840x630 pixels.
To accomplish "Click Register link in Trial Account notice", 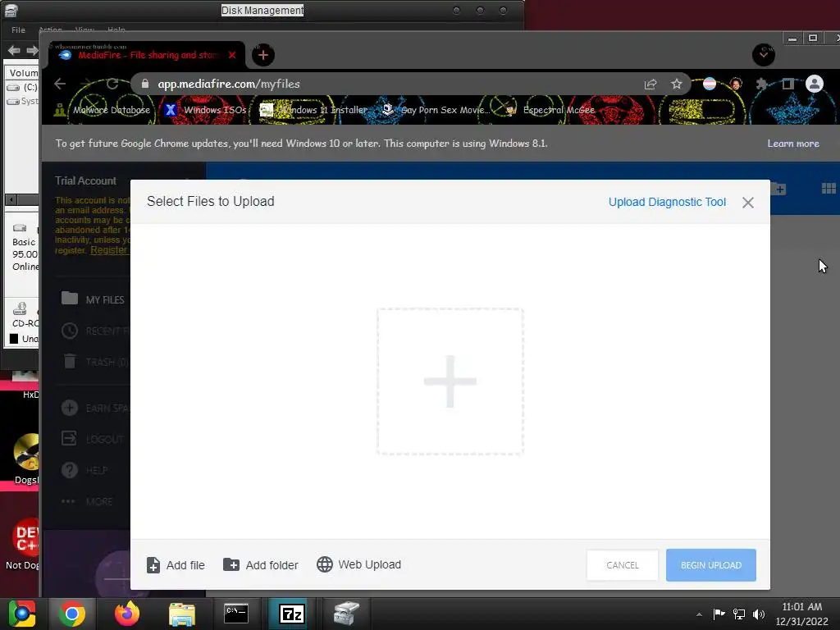I will pos(109,250).
